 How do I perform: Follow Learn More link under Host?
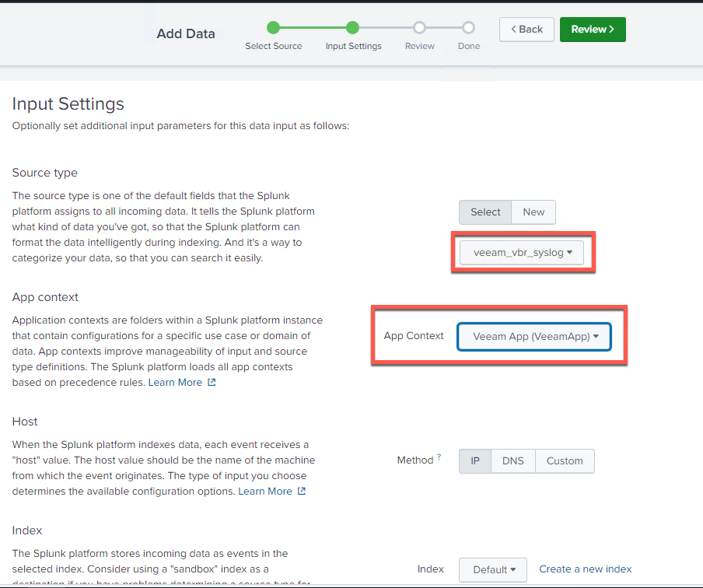coord(265,492)
